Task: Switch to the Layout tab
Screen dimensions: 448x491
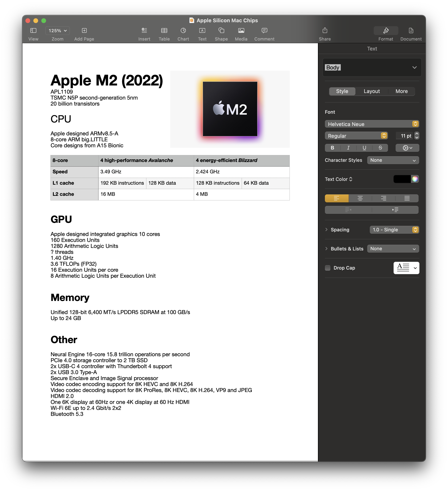Action: pos(372,91)
